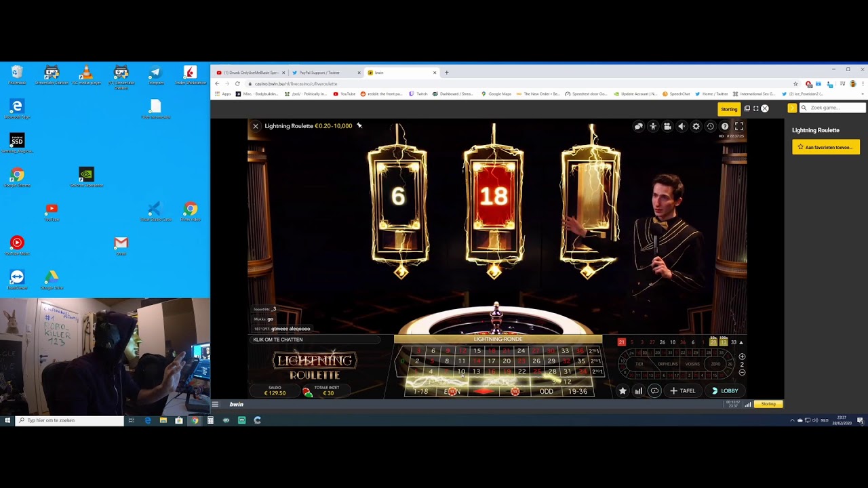The image size is (868, 488).
Task: Open TeamViewer desktop shortcut
Action: pyautogui.click(x=17, y=280)
